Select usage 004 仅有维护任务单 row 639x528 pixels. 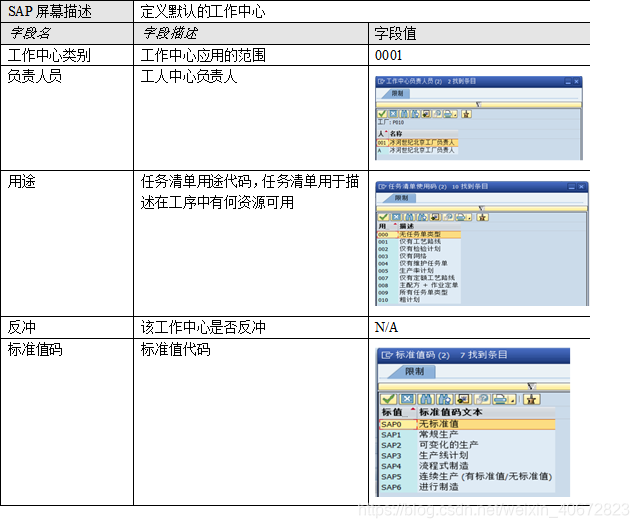pos(419,264)
